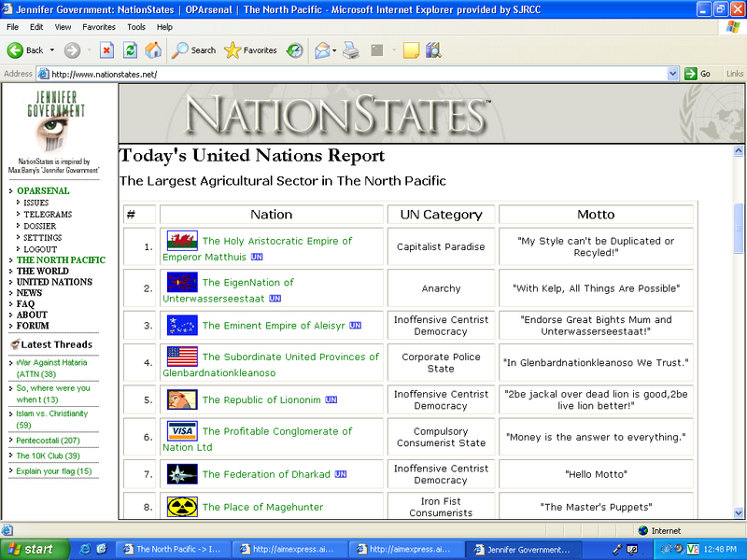Screen dimensions: 747x560
Task: Open the Mail envelope icon
Action: pyautogui.click(x=322, y=50)
